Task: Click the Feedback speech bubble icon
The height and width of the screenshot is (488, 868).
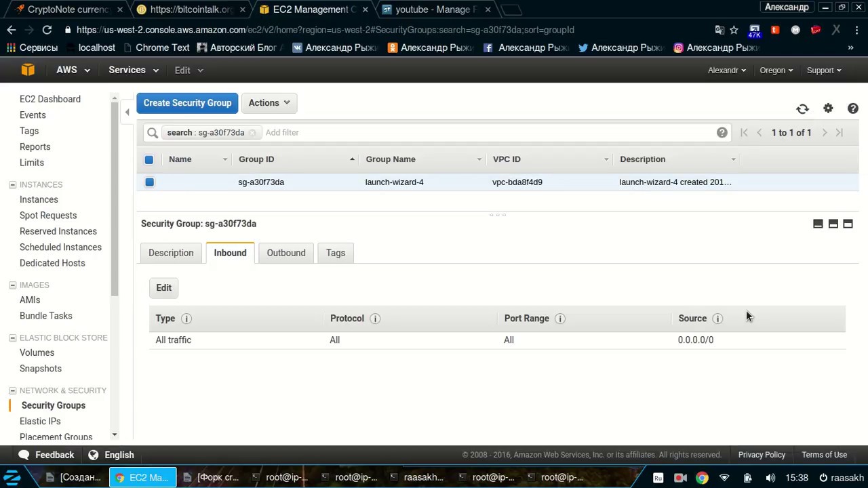Action: click(24, 455)
